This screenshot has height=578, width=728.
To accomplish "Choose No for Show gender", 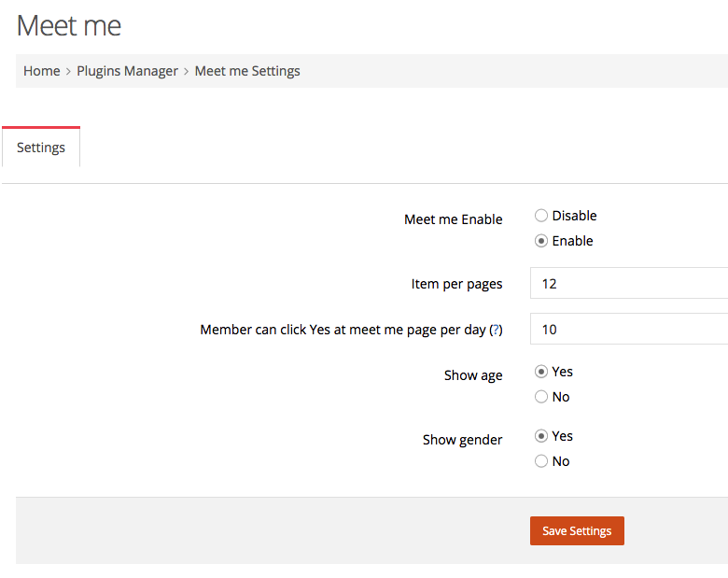I will [x=541, y=461].
